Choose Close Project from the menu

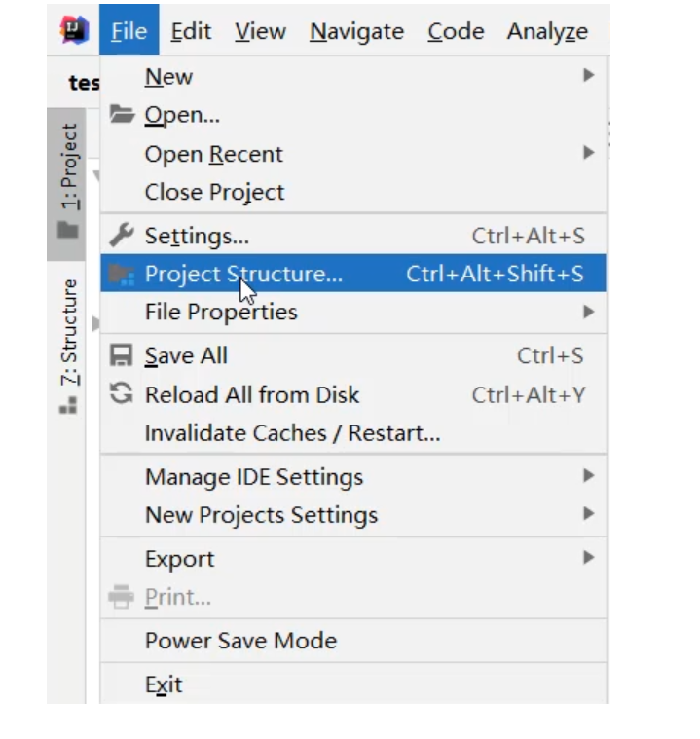point(214,192)
